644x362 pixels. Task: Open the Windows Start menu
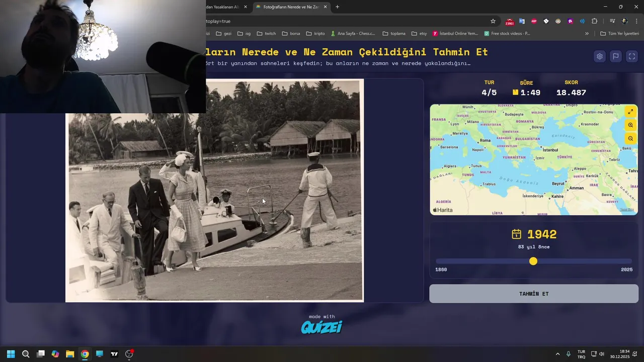pyautogui.click(x=11, y=354)
